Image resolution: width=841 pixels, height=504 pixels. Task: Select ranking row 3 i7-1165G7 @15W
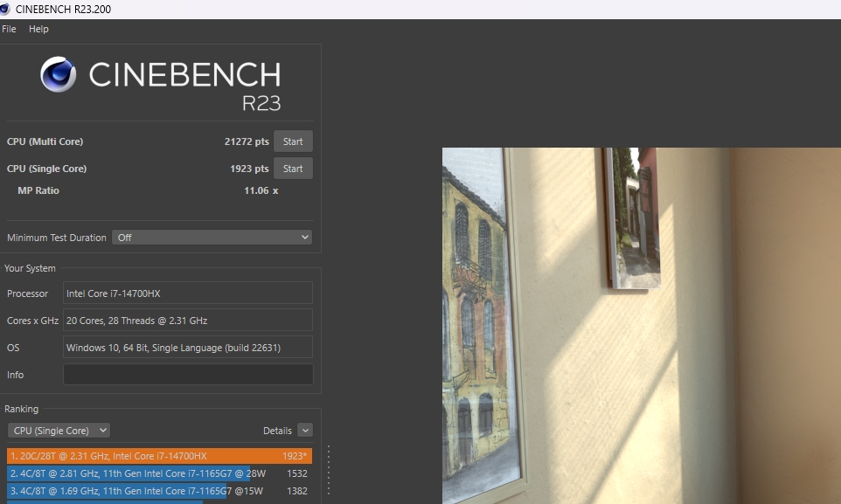(159, 491)
